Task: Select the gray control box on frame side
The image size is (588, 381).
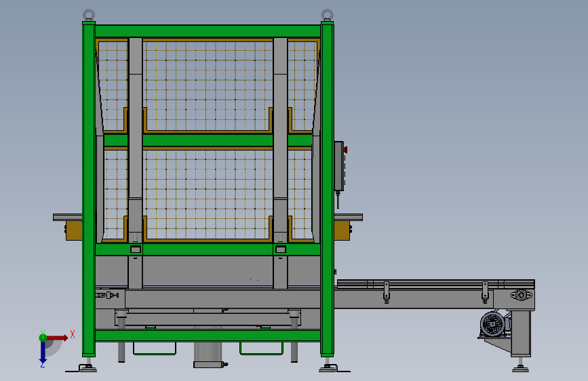Action: (339, 166)
